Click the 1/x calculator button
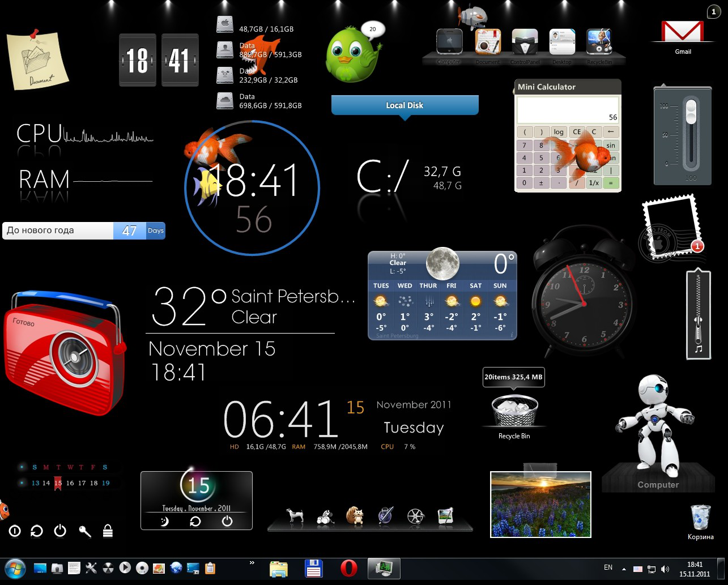The image size is (728, 585). click(594, 183)
